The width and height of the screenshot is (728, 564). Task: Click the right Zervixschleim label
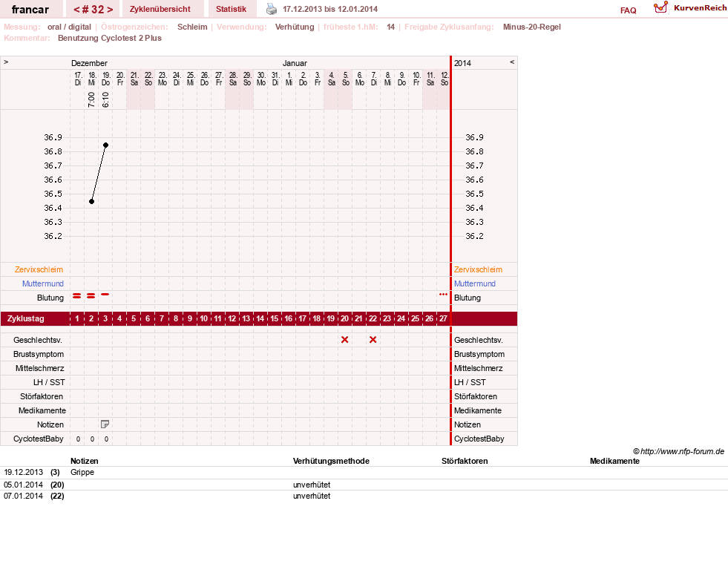pyautogui.click(x=478, y=269)
